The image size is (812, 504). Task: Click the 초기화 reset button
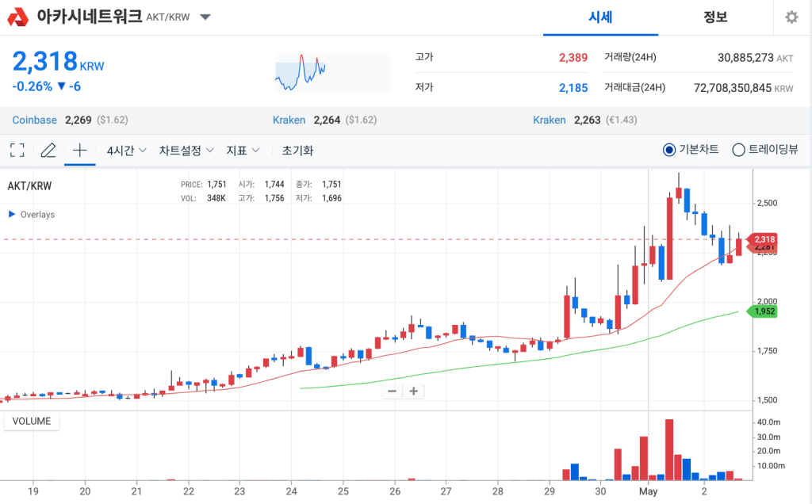(x=298, y=151)
